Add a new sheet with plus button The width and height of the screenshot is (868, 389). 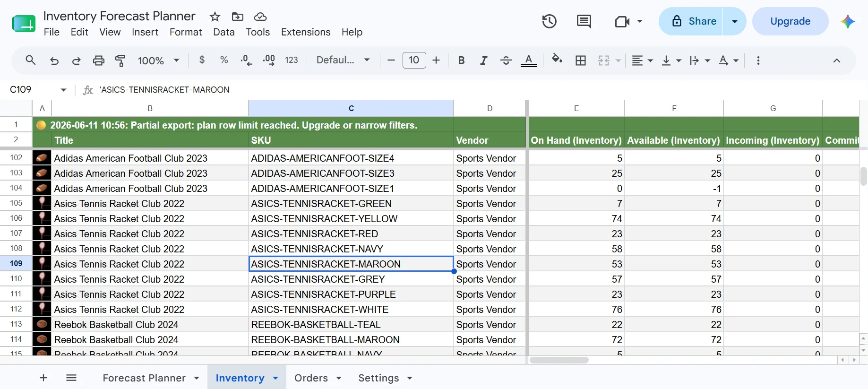[x=43, y=378]
